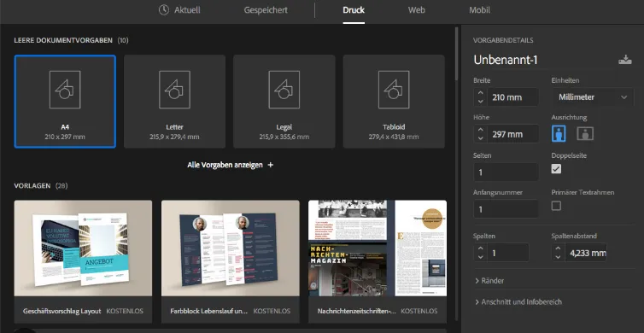This screenshot has height=333, width=644.
Task: Click the Seiten input field
Action: pos(506,172)
